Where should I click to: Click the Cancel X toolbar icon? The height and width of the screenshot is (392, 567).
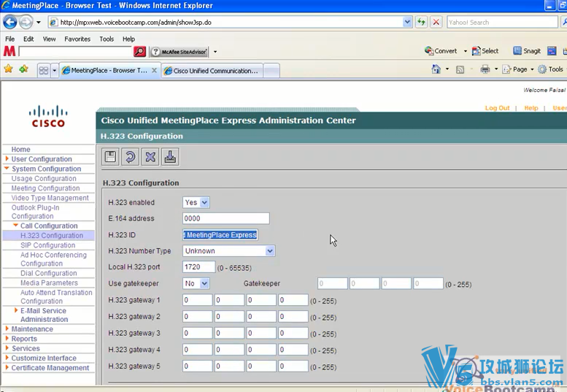pos(150,157)
